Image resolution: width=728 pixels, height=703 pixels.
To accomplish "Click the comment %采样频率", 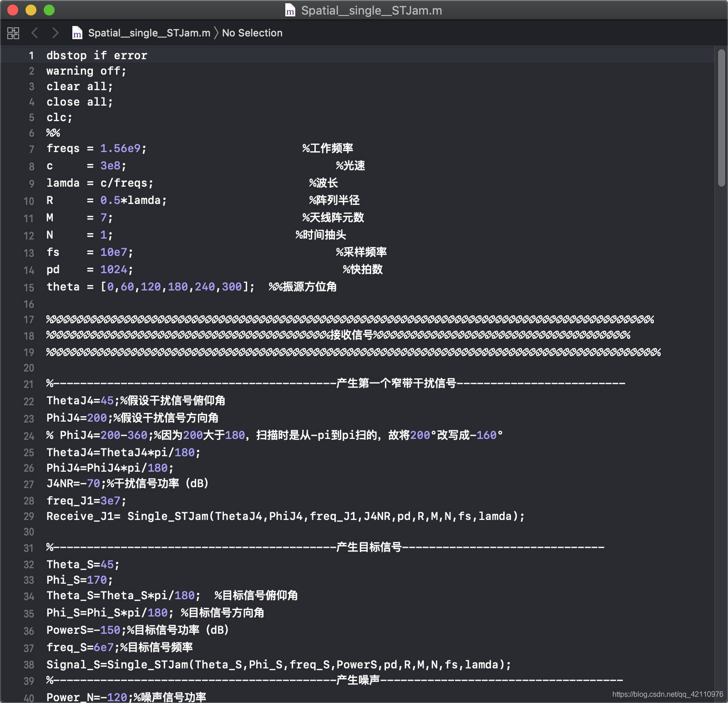I will tap(361, 252).
